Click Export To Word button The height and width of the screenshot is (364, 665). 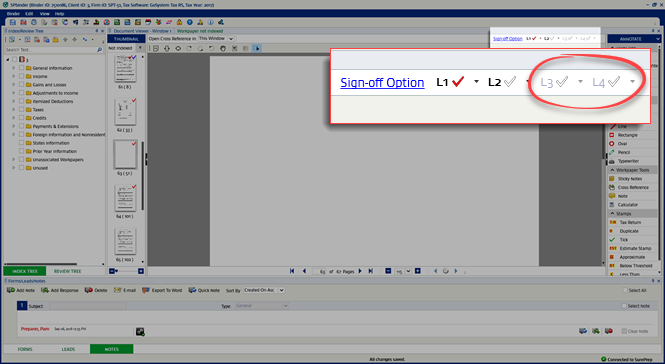click(x=162, y=290)
